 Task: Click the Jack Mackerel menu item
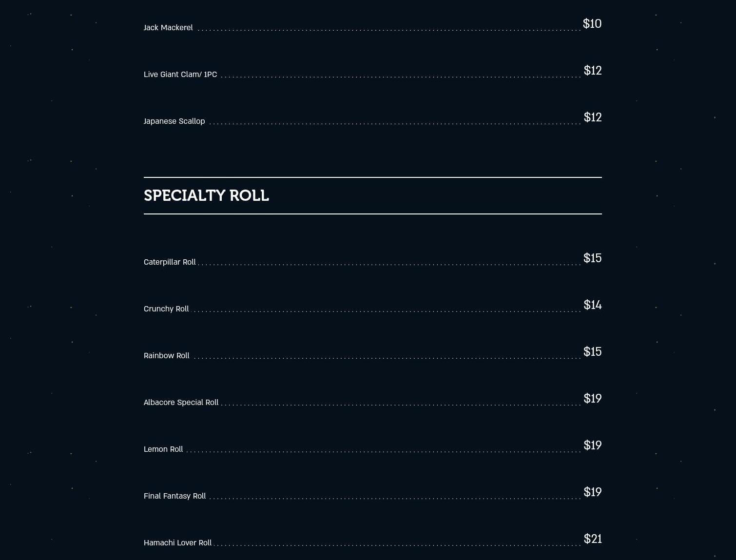coord(168,28)
